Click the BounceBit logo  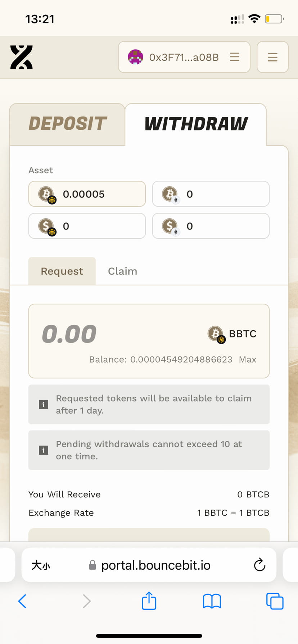pyautogui.click(x=21, y=57)
